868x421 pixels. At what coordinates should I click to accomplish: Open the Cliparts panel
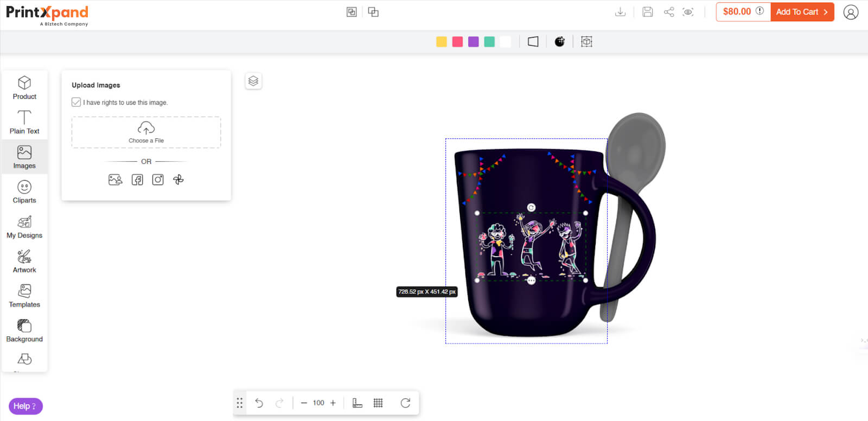[x=24, y=192]
